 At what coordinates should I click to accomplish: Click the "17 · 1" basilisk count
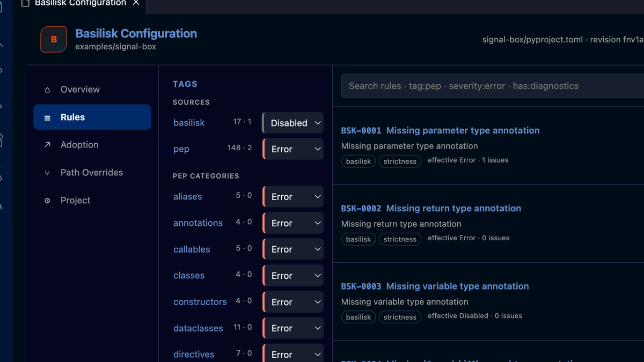pos(242,121)
